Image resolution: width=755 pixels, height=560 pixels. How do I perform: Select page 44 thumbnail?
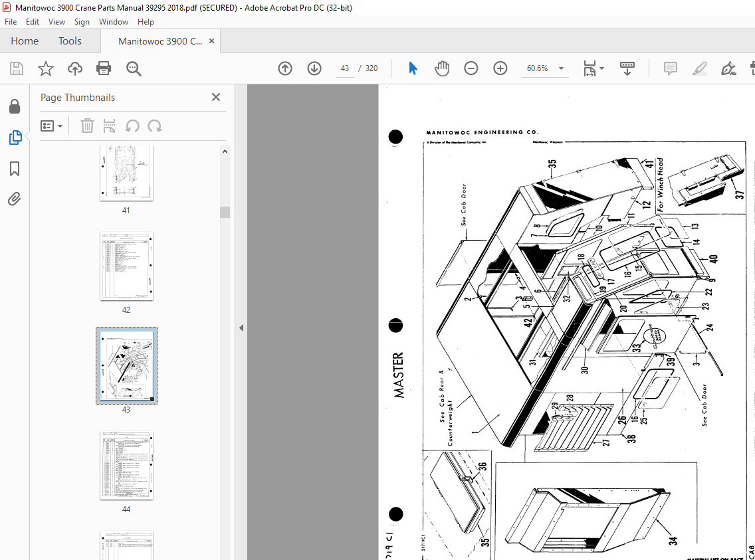tap(126, 465)
